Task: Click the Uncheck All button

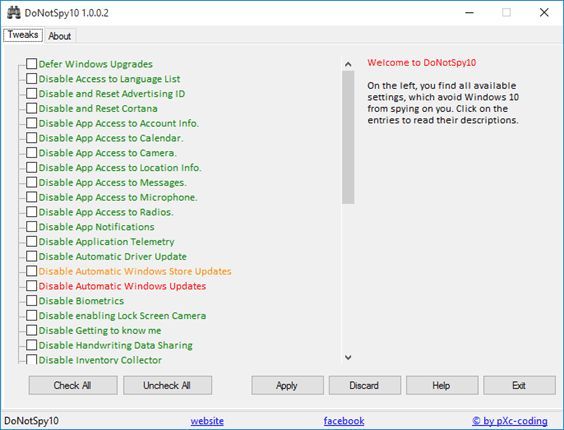Action: pos(168,385)
